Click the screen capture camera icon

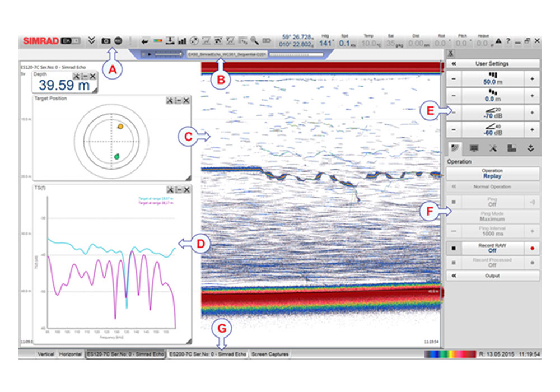coord(105,41)
